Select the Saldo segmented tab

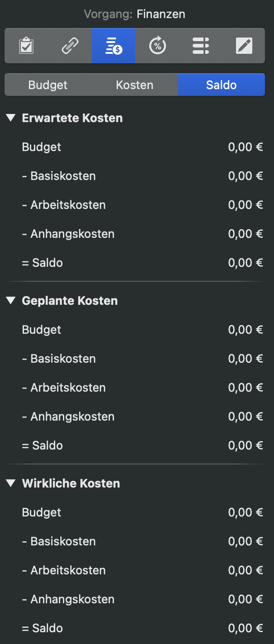point(221,84)
